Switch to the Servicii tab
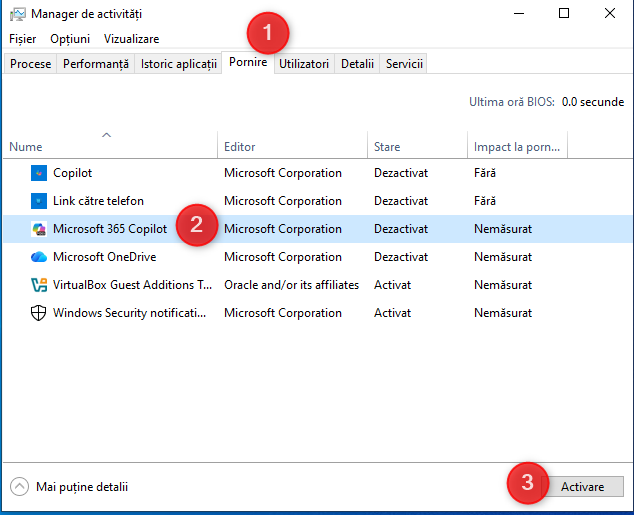The image size is (634, 515). click(404, 64)
